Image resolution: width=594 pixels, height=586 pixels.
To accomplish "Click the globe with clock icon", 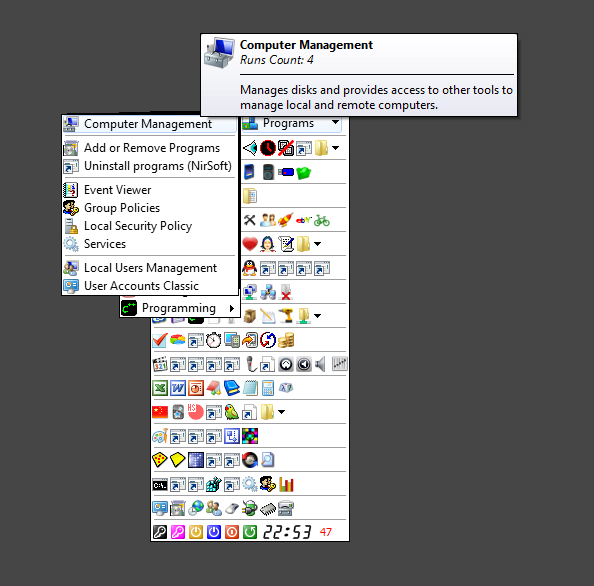I will pyautogui.click(x=196, y=508).
